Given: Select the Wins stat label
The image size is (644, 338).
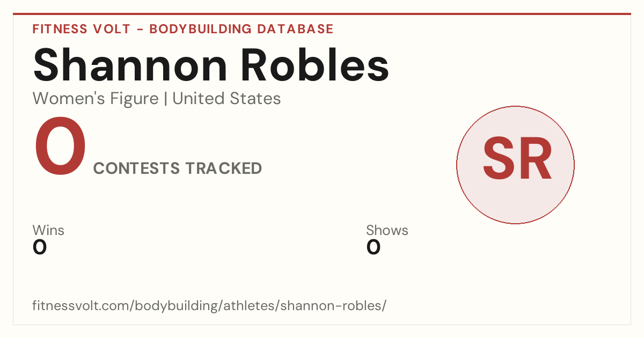Looking at the screenshot, I should tap(48, 230).
